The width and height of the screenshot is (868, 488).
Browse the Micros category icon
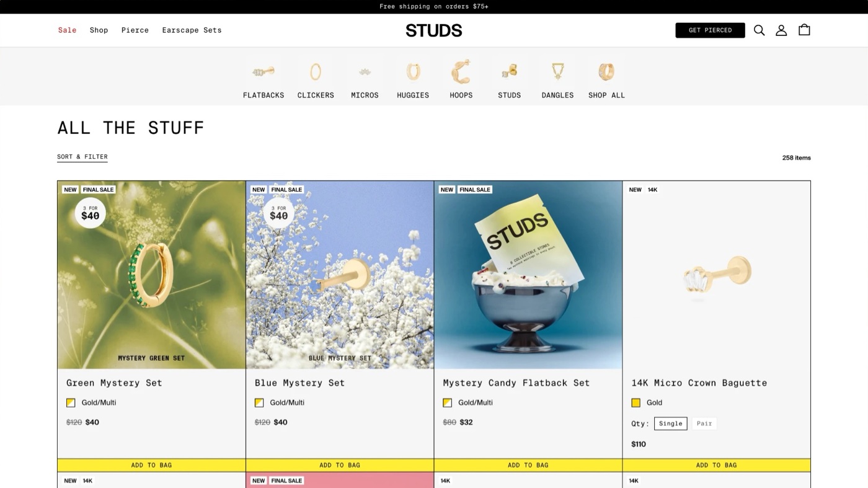[x=365, y=72]
